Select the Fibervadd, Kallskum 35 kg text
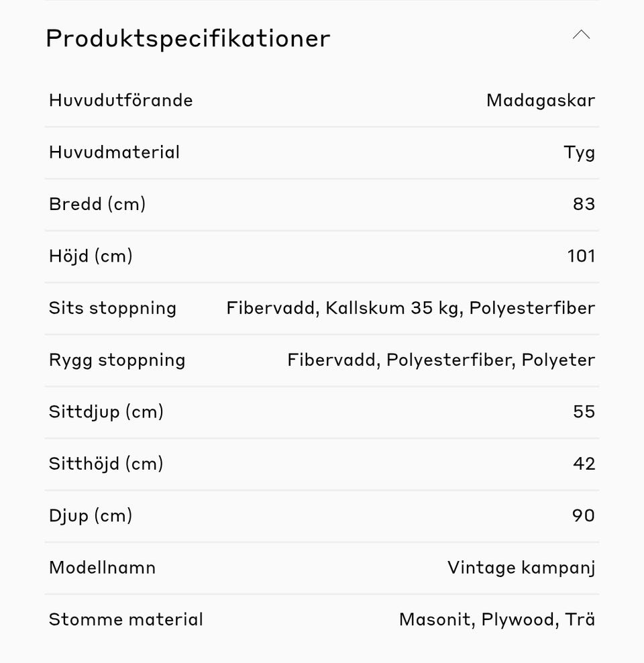Image resolution: width=644 pixels, height=663 pixels. [343, 308]
